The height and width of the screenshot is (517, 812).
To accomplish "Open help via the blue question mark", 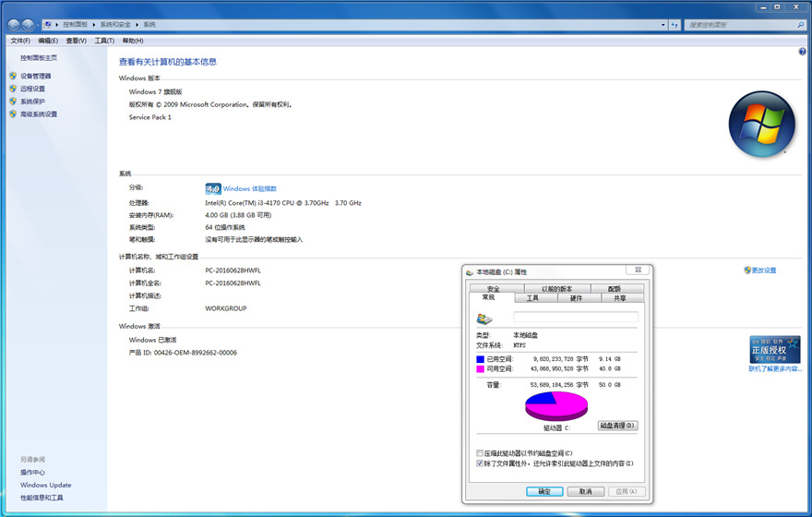I will [802, 52].
